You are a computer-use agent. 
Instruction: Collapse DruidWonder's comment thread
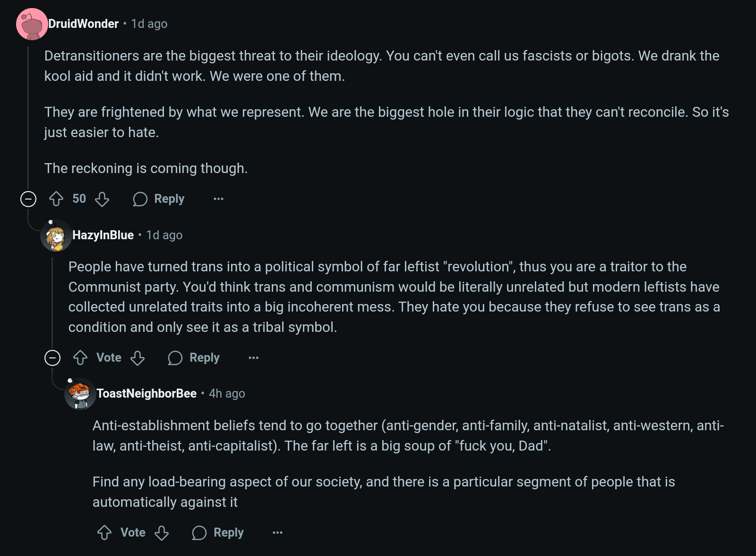(28, 199)
